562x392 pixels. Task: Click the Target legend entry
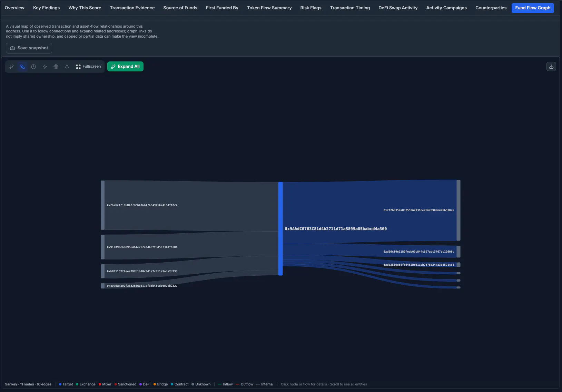pos(66,384)
